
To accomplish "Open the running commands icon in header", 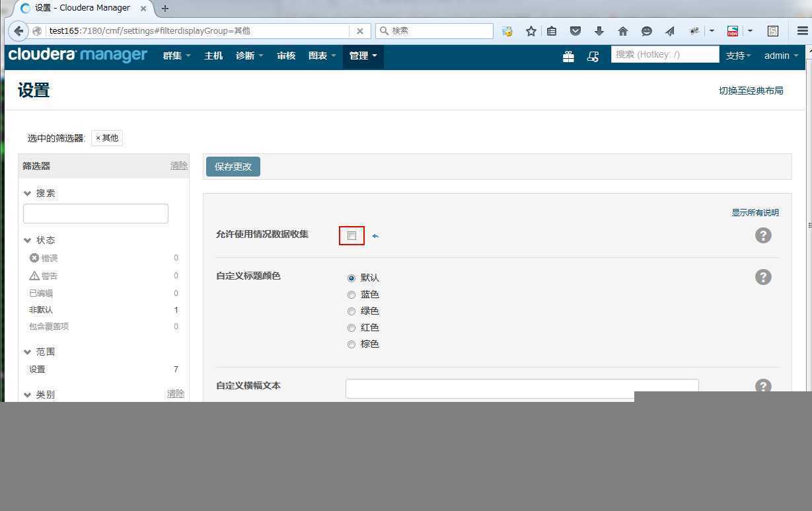I will tap(593, 57).
